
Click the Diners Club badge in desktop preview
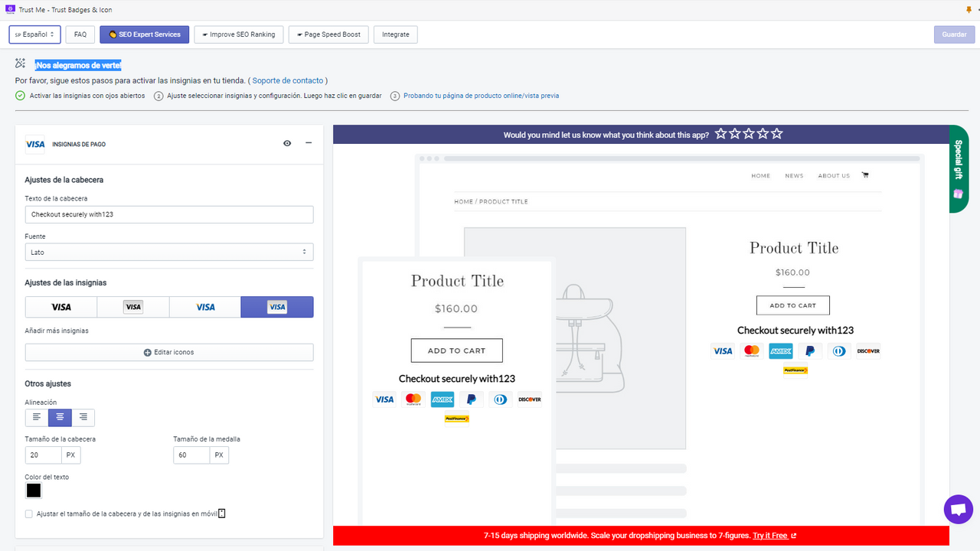(839, 351)
